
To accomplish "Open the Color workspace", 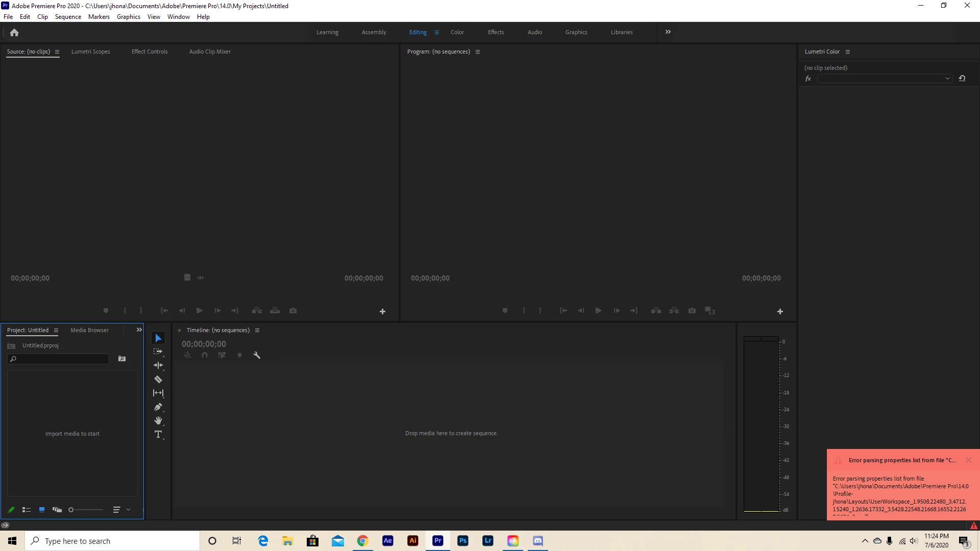I will (x=457, y=32).
